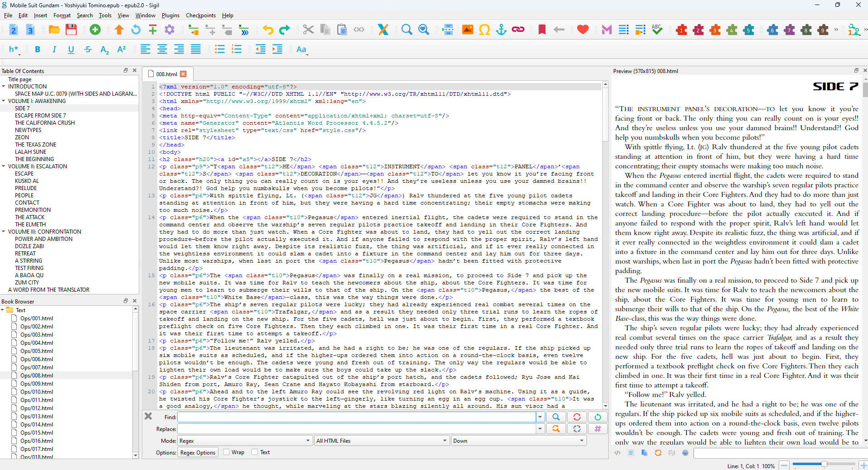The image size is (868, 470).
Task: Click the Undo arrow icon
Action: point(268,30)
